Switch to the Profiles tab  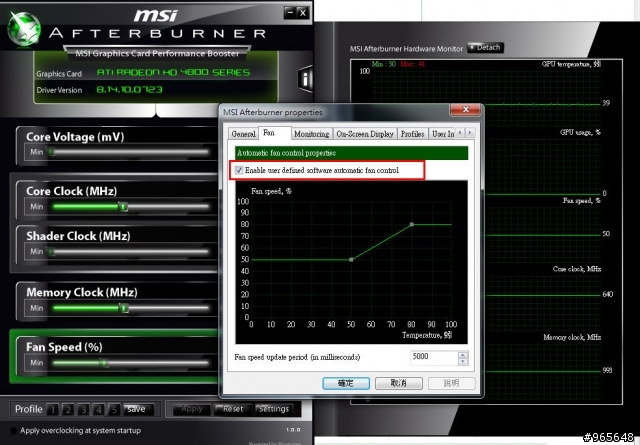tap(412, 134)
